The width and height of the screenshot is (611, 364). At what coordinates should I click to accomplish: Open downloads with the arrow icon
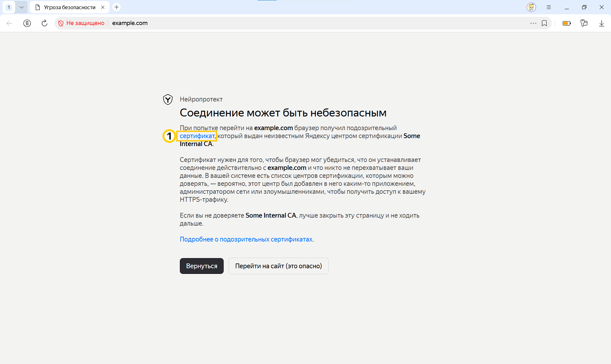[601, 23]
